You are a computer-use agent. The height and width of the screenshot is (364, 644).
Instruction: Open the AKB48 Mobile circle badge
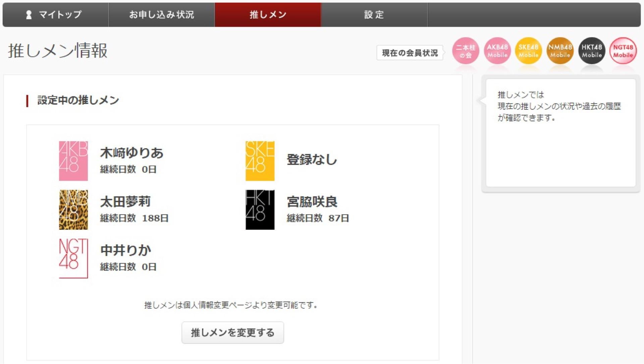[x=497, y=51]
